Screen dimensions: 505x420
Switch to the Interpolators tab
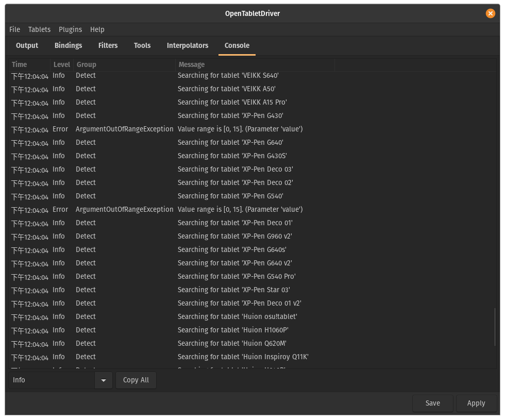[x=188, y=45]
